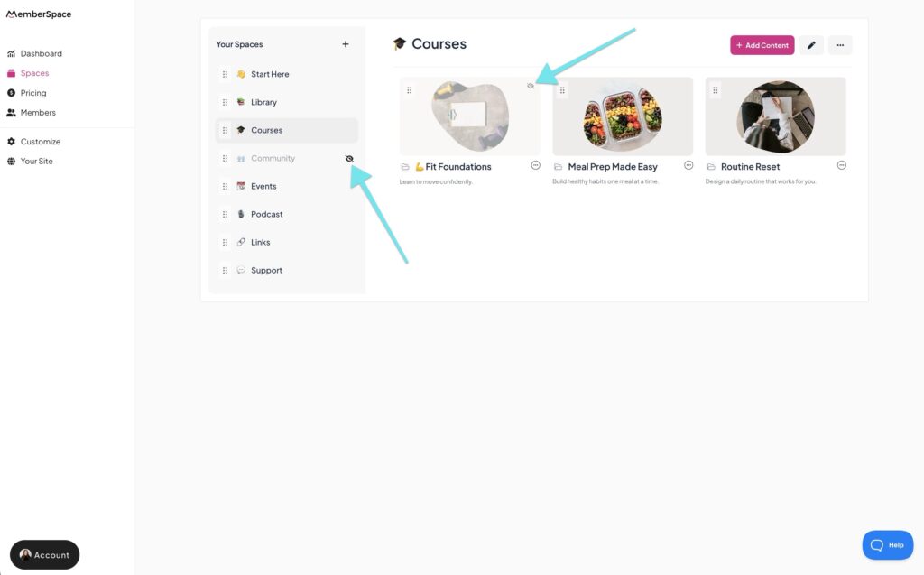
Task: Open the Routine Reset course thumbnail
Action: click(775, 116)
